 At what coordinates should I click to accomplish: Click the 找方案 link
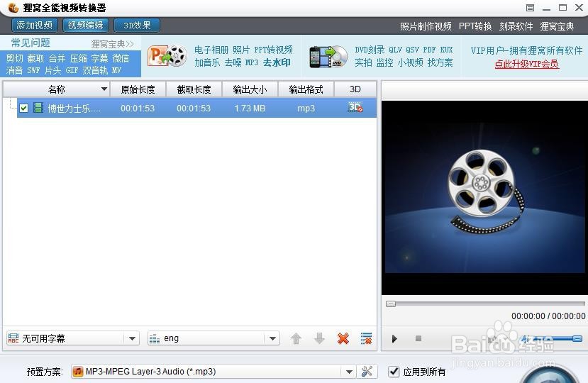(440, 62)
